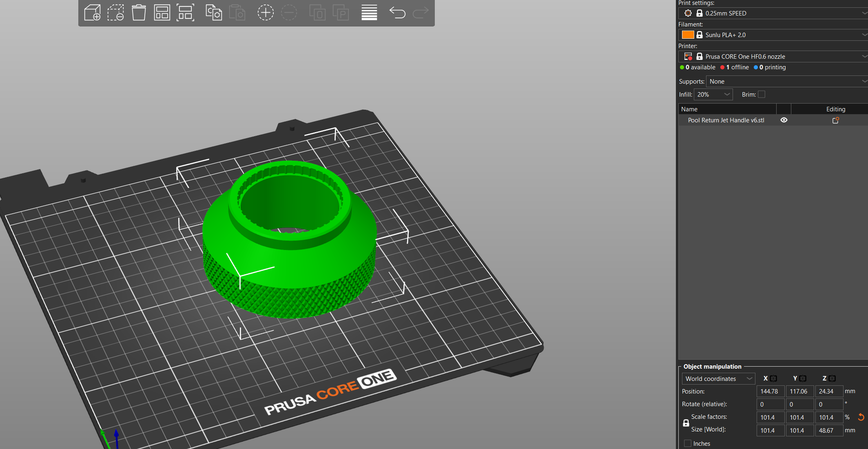
Task: Select Pool Return Jet Handle v6.stl in object list
Action: 726,120
